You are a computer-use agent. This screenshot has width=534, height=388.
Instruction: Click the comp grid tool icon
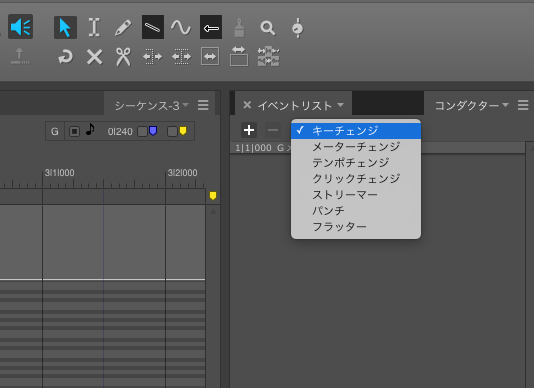point(269,56)
